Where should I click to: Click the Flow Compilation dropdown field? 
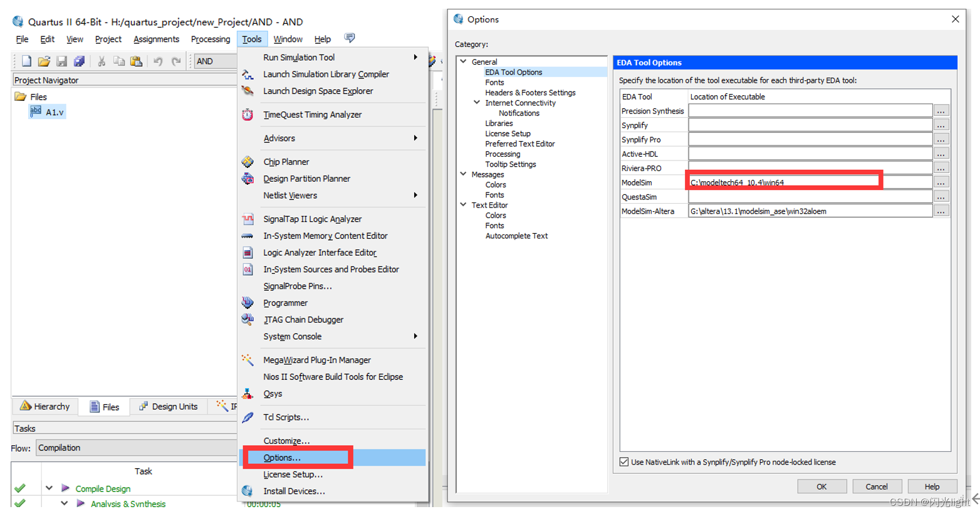point(137,448)
